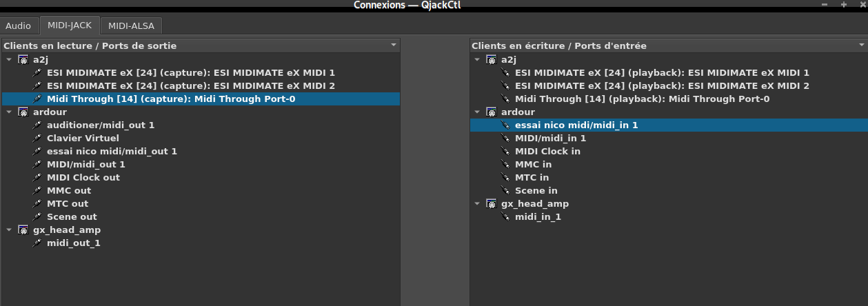Image resolution: width=868 pixels, height=306 pixels.
Task: Click the ardour client icon in output ports
Action: pos(23,112)
